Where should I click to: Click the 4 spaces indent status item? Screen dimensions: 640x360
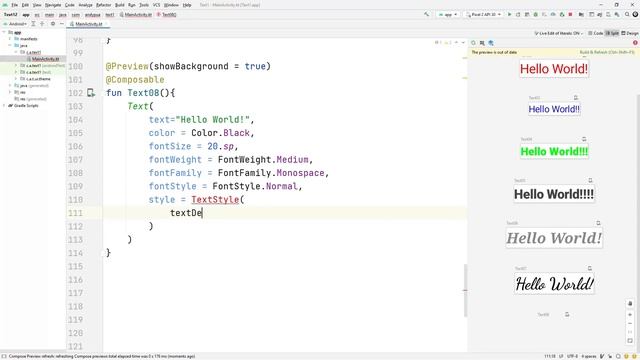(x=589, y=356)
